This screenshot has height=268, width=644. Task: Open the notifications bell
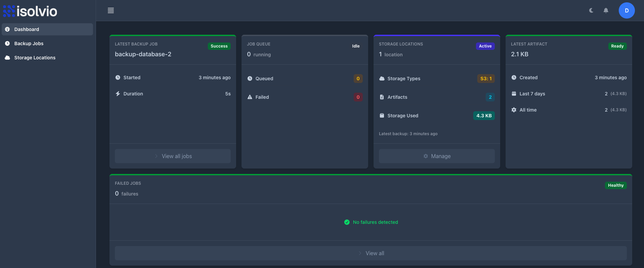606,10
